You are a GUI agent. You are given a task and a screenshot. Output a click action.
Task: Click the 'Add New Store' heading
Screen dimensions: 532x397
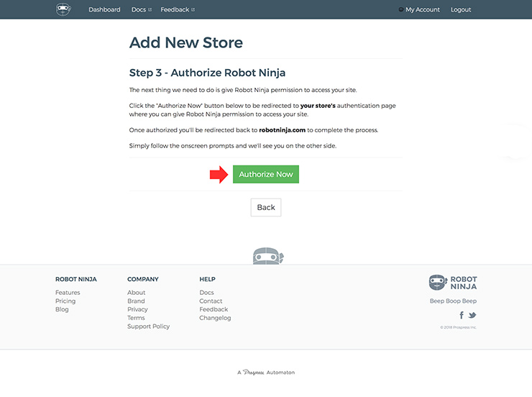(x=186, y=42)
